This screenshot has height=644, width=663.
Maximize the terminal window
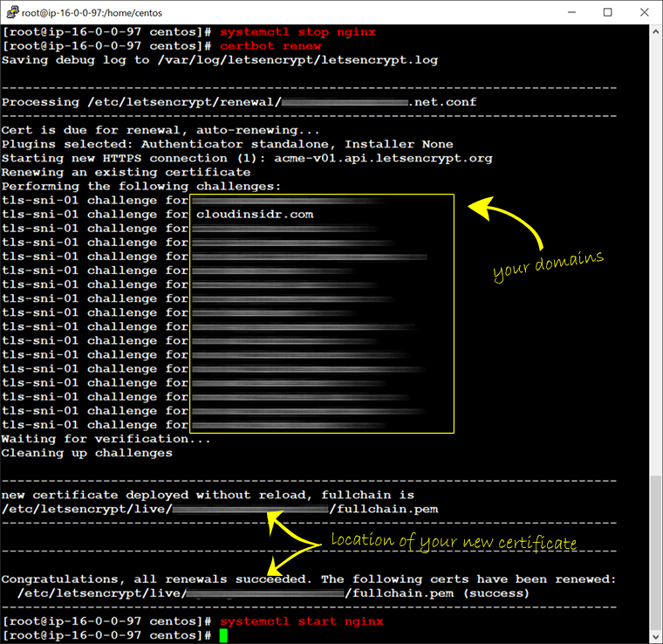608,13
